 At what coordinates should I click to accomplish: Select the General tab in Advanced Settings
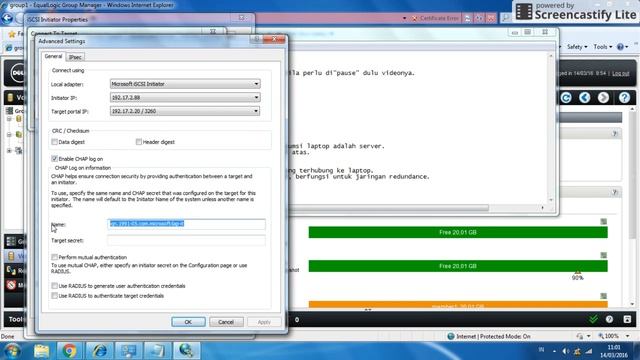pyautogui.click(x=53, y=56)
